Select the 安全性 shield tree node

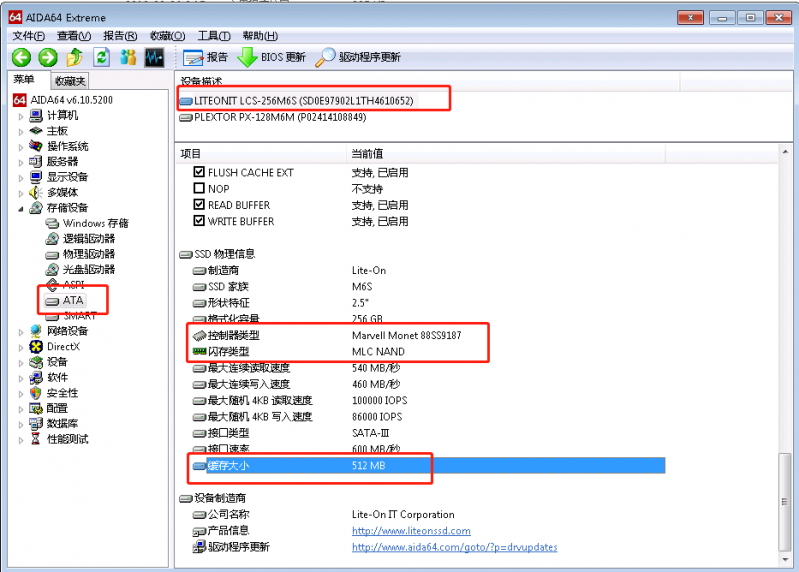point(54,393)
